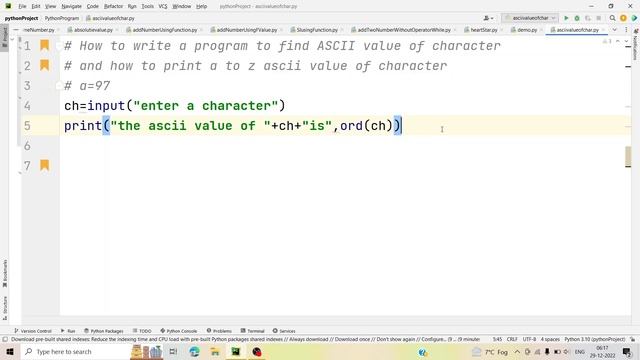Click the 5:45 caret position indicator
The image size is (640, 360).
coord(497,339)
